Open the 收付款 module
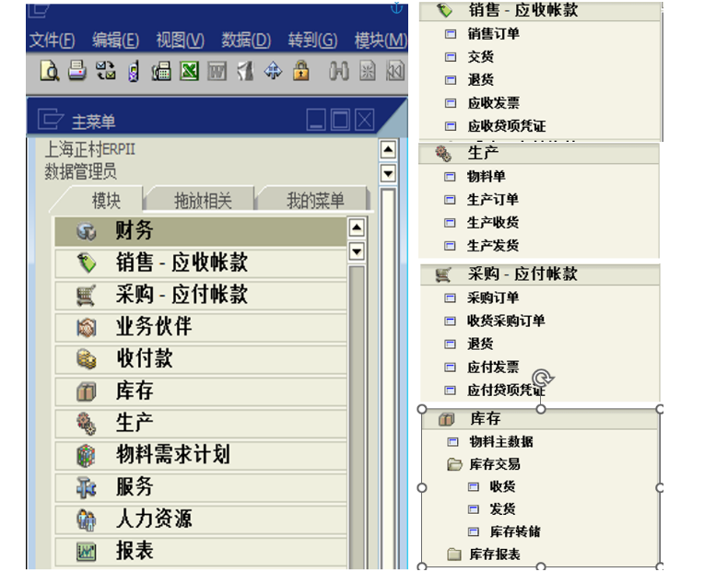This screenshot has height=572, width=728. click(201, 358)
